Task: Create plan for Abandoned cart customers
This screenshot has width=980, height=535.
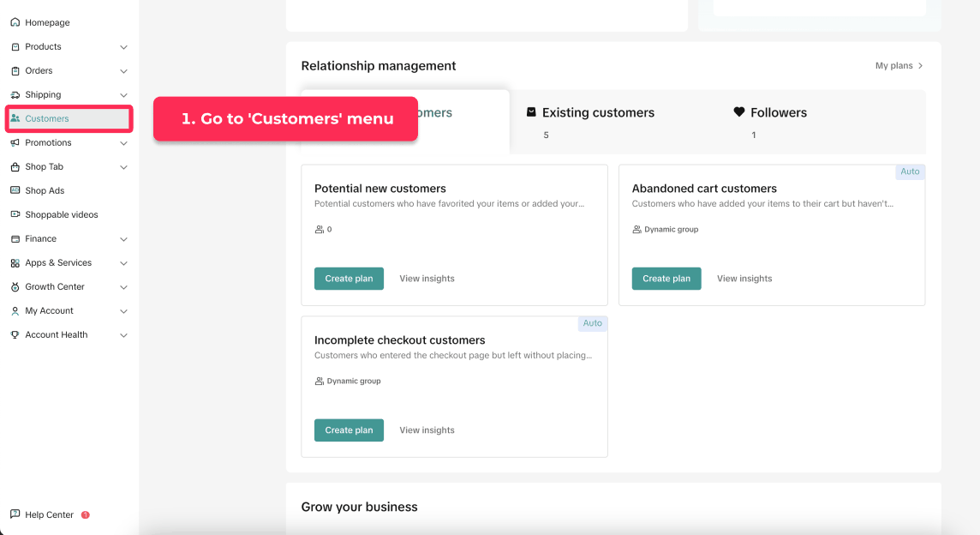Action: pos(666,279)
